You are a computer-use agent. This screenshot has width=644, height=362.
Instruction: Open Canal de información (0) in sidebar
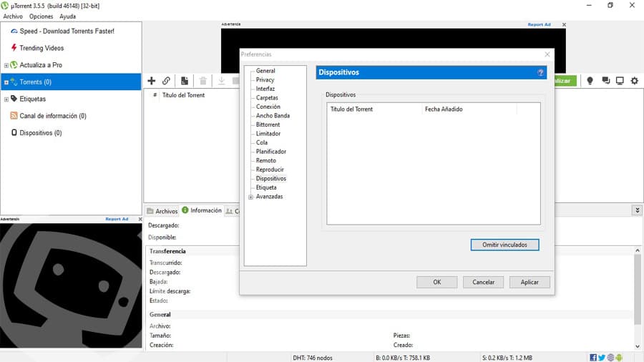click(x=53, y=116)
